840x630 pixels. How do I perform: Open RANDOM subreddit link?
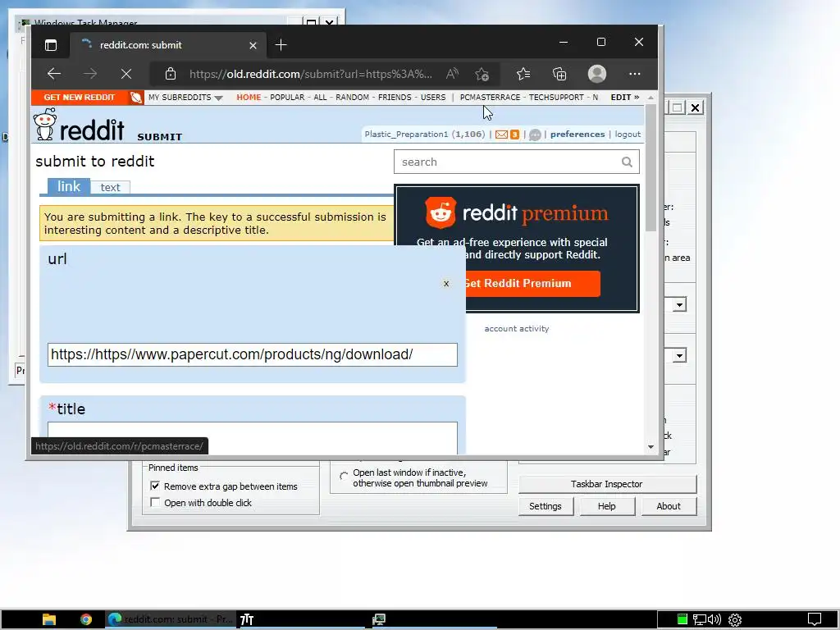coord(352,98)
